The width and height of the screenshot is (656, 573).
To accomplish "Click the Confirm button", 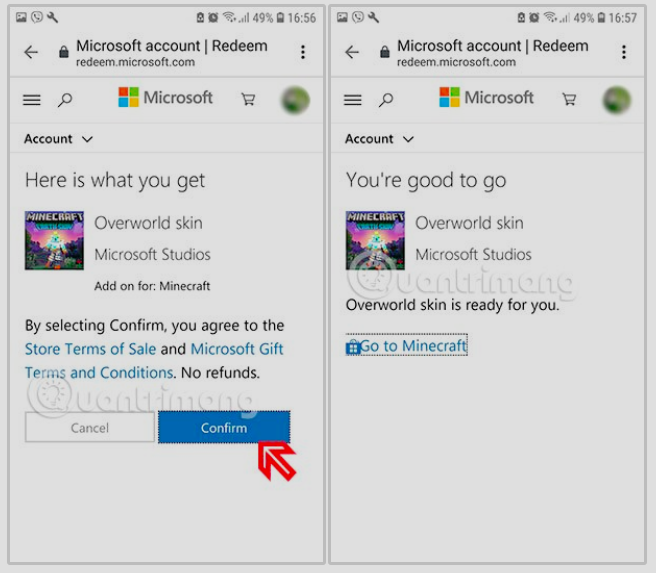I will (x=224, y=427).
